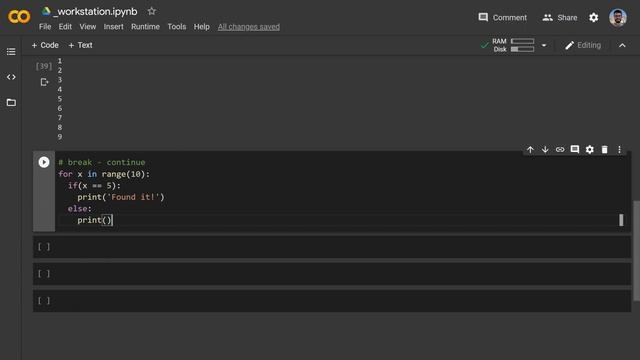Click the 'for x in range(10):' line
The image size is (640, 360).
pyautogui.click(x=104, y=174)
